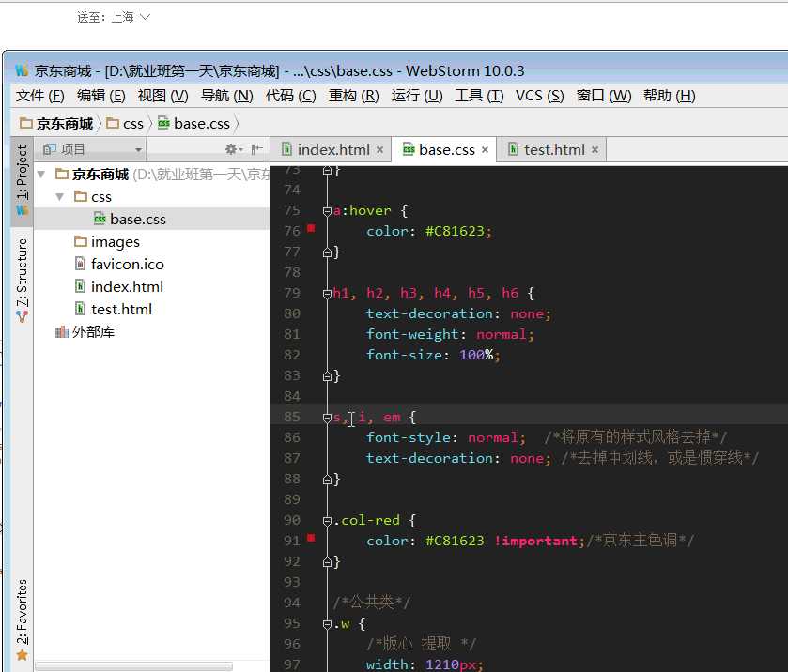Click the test.html tab file icon
Viewport: 788px width, 672px height.
[x=513, y=148]
